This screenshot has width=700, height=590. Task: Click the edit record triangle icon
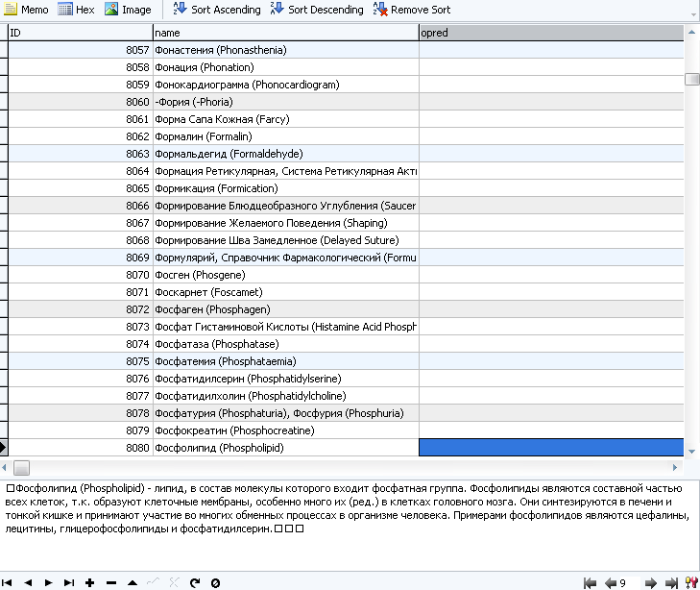132,582
